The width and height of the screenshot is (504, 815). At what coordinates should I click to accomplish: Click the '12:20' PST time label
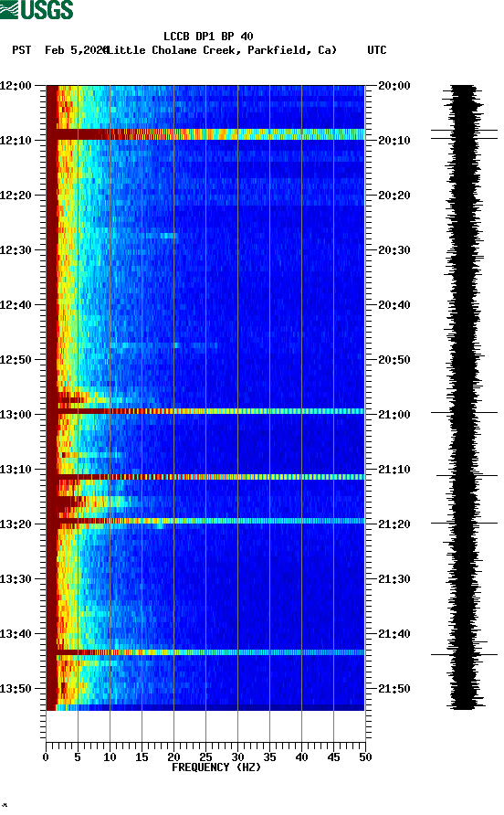[16, 195]
